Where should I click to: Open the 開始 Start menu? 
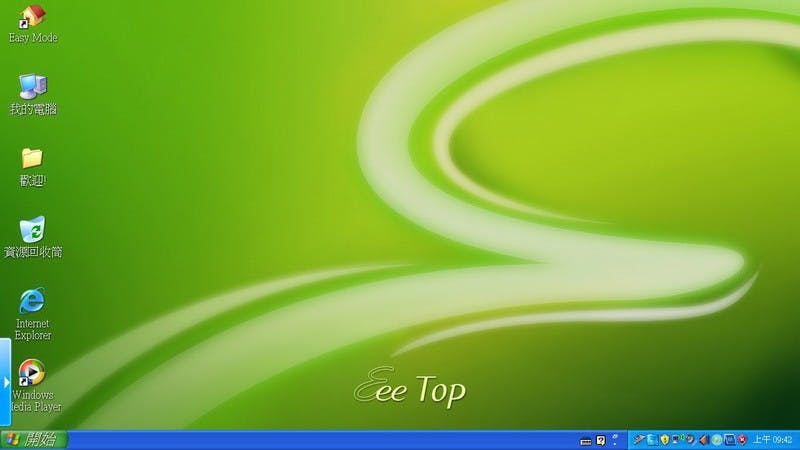(34, 440)
